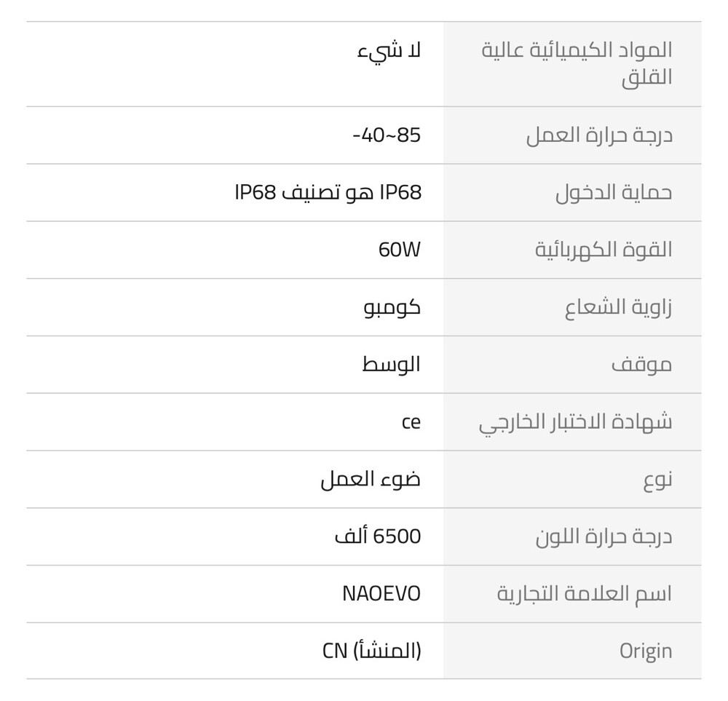Click the 'نوع' type label
The height and width of the screenshot is (701, 728).
pos(657,480)
